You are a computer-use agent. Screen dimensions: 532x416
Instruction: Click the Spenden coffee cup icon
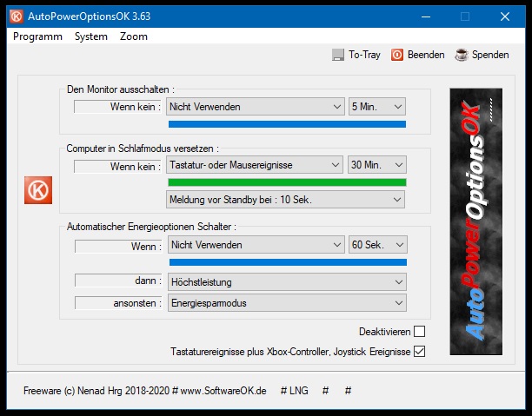click(x=461, y=55)
